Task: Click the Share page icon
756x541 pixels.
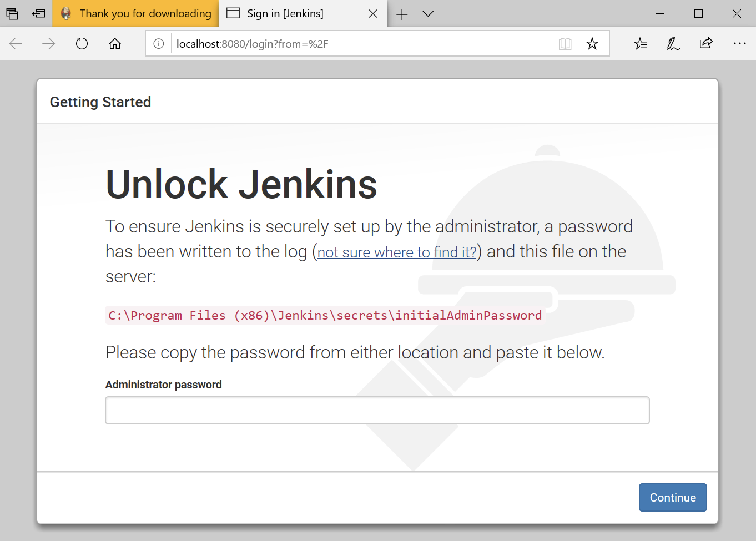Action: [x=706, y=43]
